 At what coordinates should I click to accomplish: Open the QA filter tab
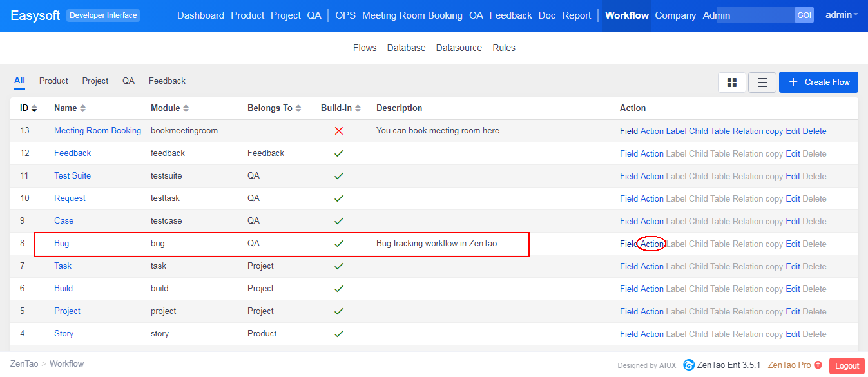tap(128, 81)
